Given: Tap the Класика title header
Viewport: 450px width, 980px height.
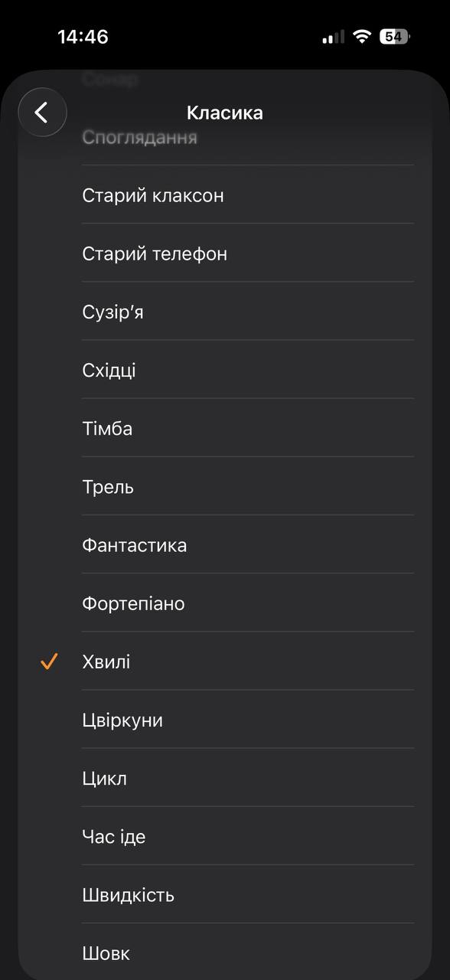Looking at the screenshot, I should pyautogui.click(x=225, y=112).
